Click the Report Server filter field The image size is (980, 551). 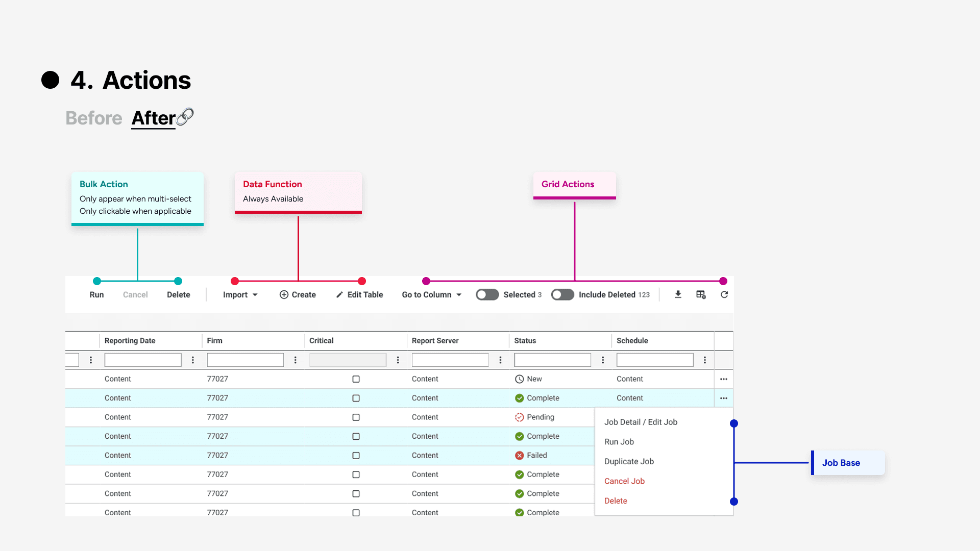[450, 360]
